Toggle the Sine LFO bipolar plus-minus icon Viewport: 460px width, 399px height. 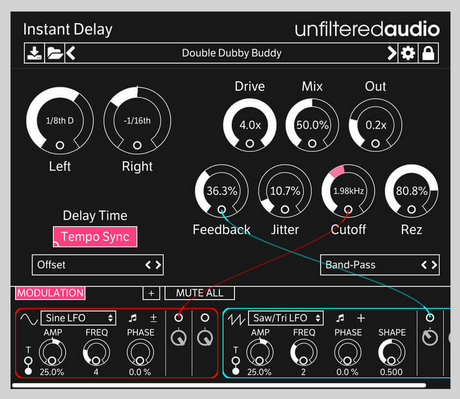(153, 318)
